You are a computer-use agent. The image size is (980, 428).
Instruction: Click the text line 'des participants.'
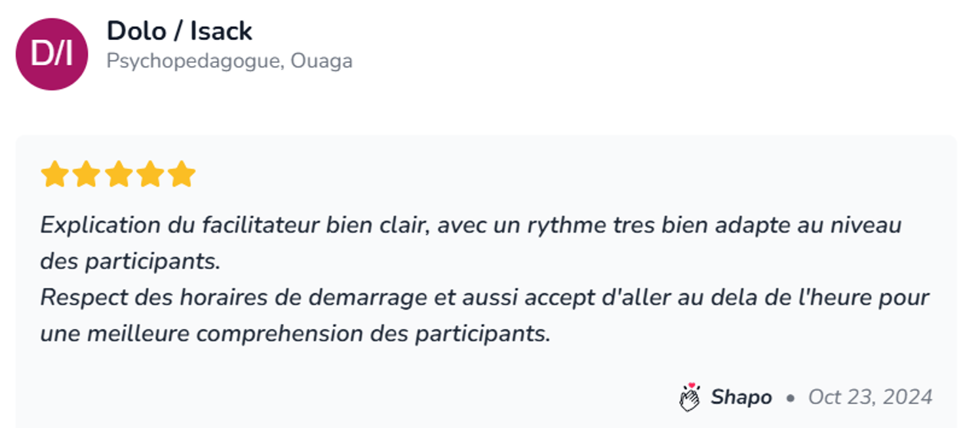(x=130, y=262)
